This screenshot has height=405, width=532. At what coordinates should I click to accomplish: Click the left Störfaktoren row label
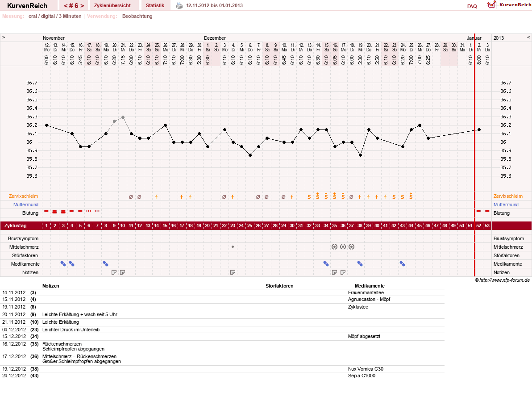coord(25,255)
